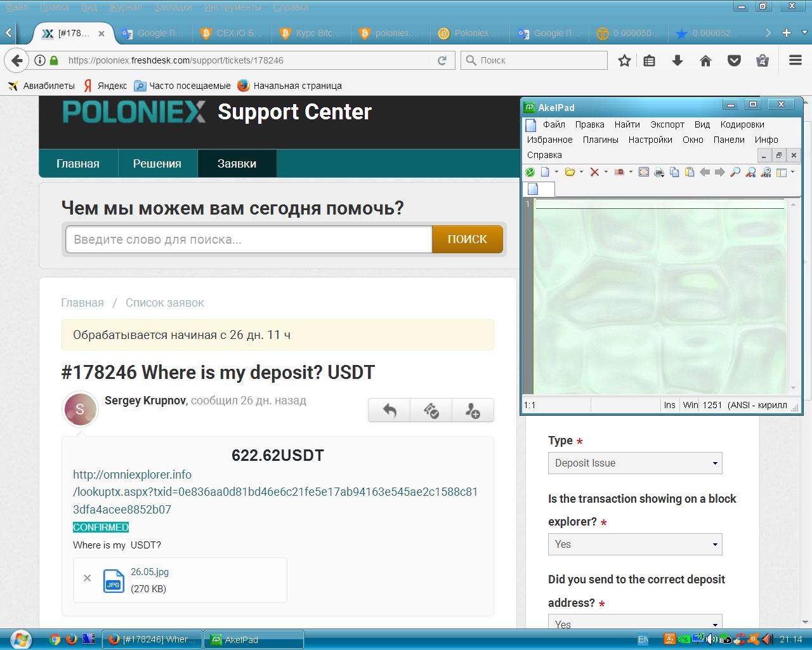Click the copy icon in AkelPad toolbar
The image size is (812, 650).
coord(674,172)
